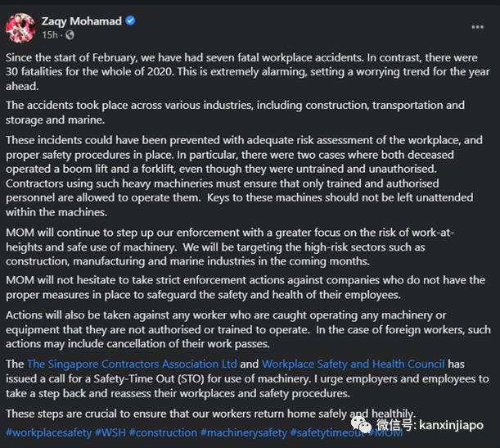This screenshot has width=500, height=448.
Task: Open the #machinerysafety hashtag
Action: click(247, 432)
